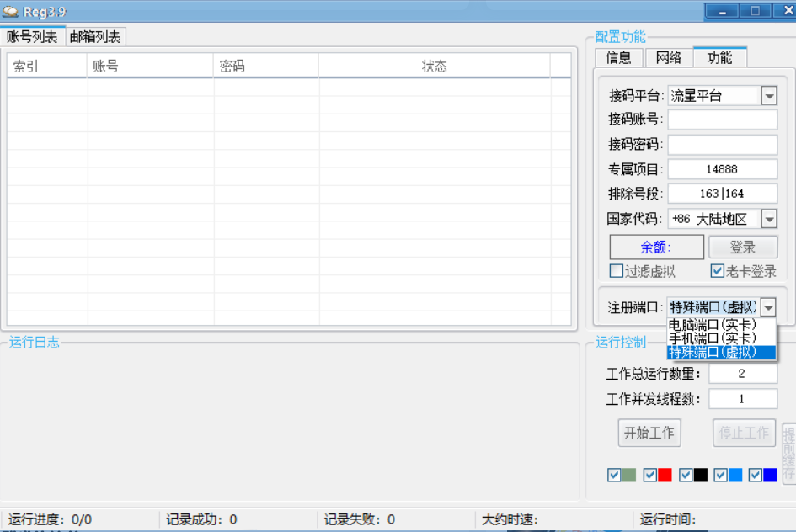Click the 余额 balance button

[x=656, y=247]
